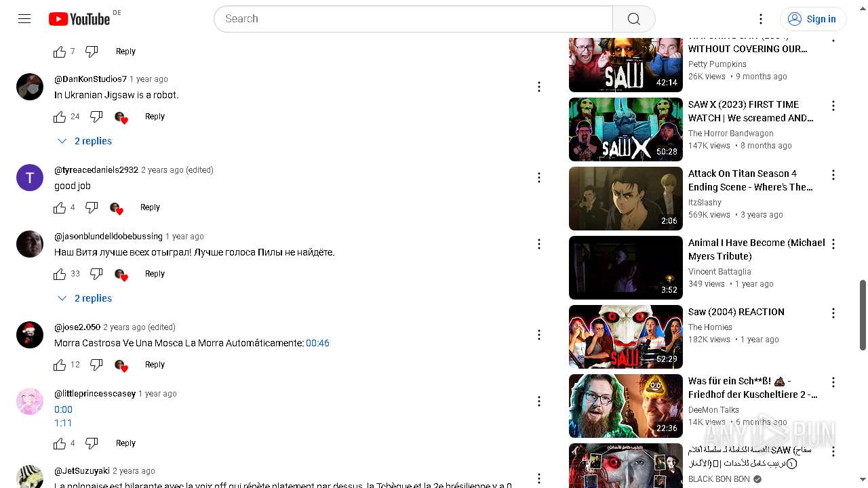Like the 'good job' comment
868x488 pixels.
tap(60, 207)
